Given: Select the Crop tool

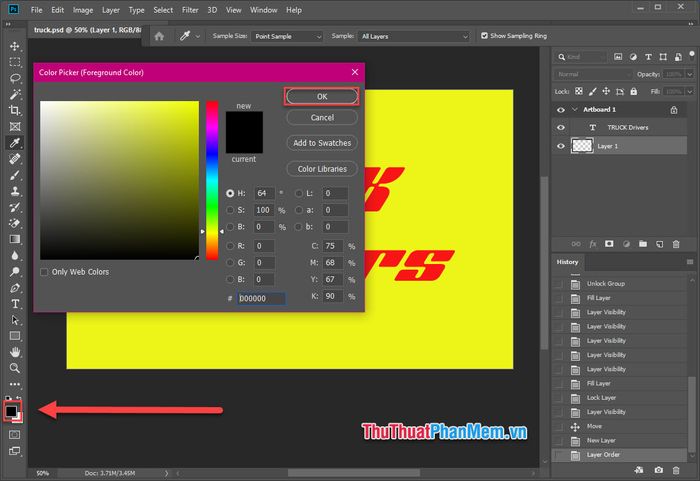Looking at the screenshot, I should click(15, 110).
